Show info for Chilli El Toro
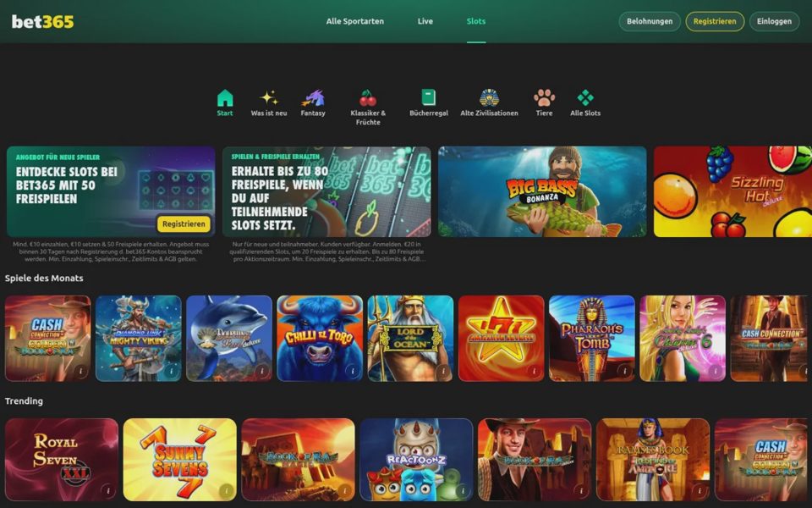The image size is (812, 508). click(x=352, y=371)
